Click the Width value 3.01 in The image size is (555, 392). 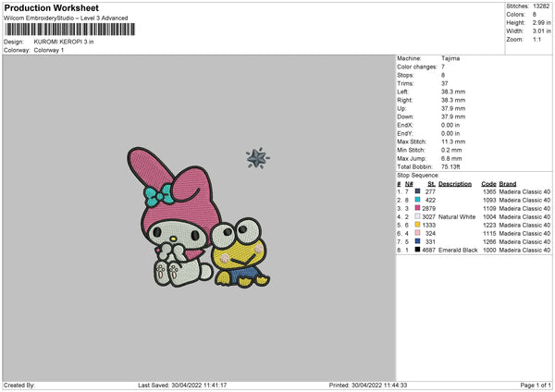pos(541,31)
